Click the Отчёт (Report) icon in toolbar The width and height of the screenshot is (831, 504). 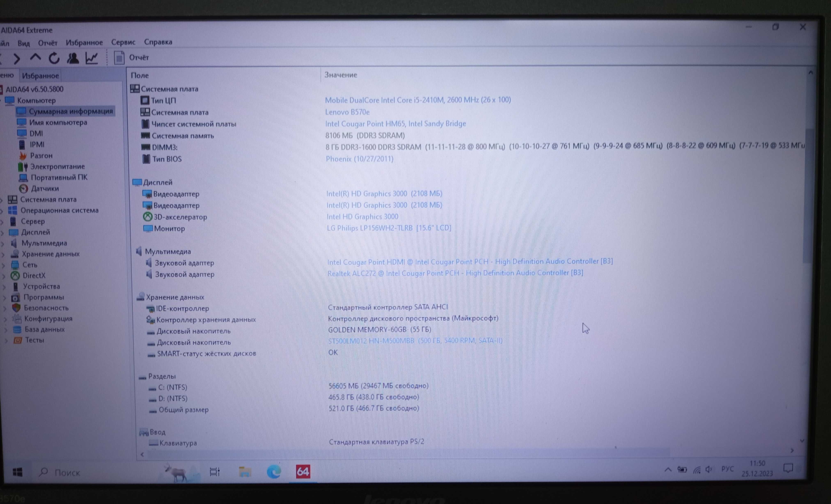tap(119, 57)
